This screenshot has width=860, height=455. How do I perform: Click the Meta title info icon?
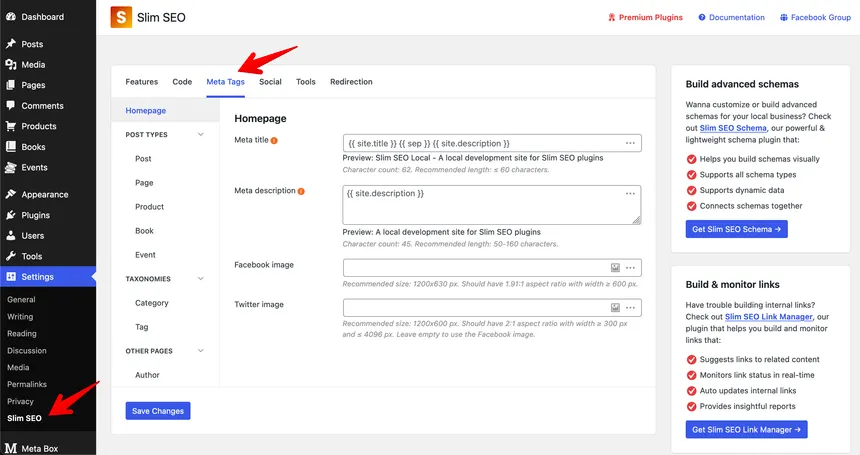(274, 140)
